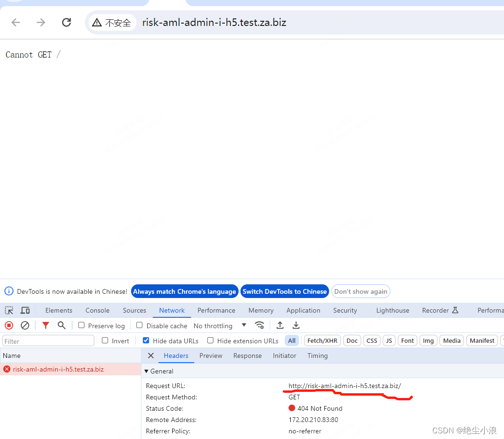Filter requests by Media
This screenshot has height=439, width=504.
point(452,340)
